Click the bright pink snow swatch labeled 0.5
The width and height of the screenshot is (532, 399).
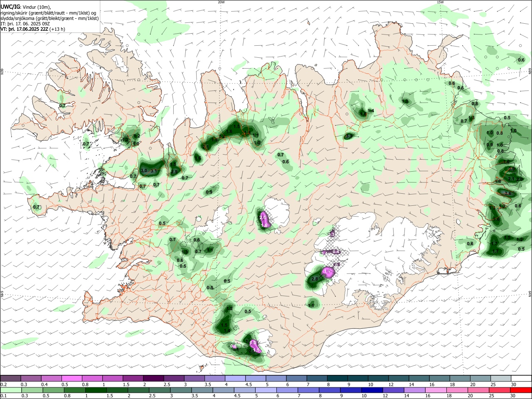click(72, 378)
